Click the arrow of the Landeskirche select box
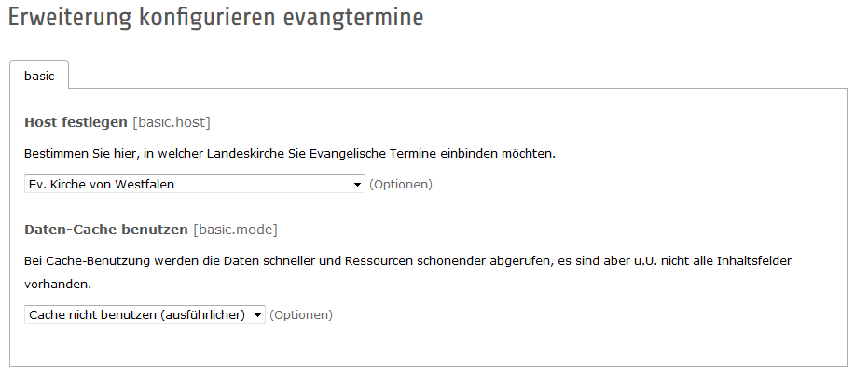Image resolution: width=868 pixels, height=376 pixels. 357,185
